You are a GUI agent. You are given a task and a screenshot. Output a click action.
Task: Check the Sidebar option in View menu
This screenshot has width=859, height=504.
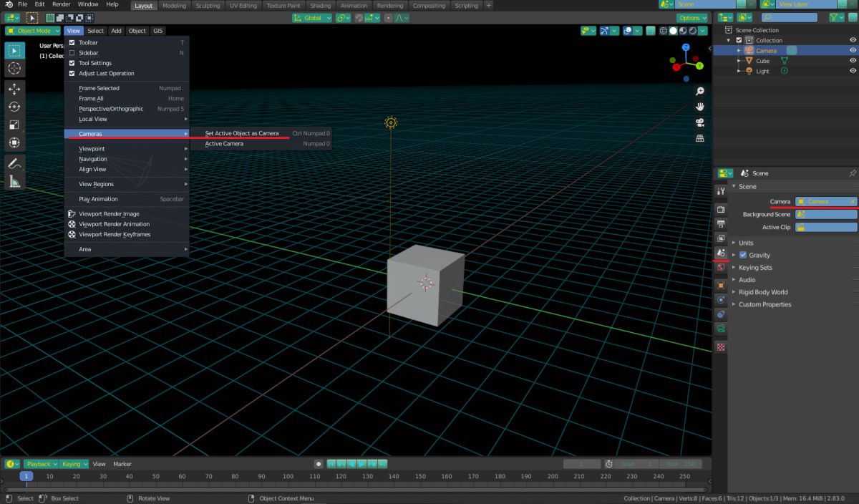pyautogui.click(x=72, y=53)
